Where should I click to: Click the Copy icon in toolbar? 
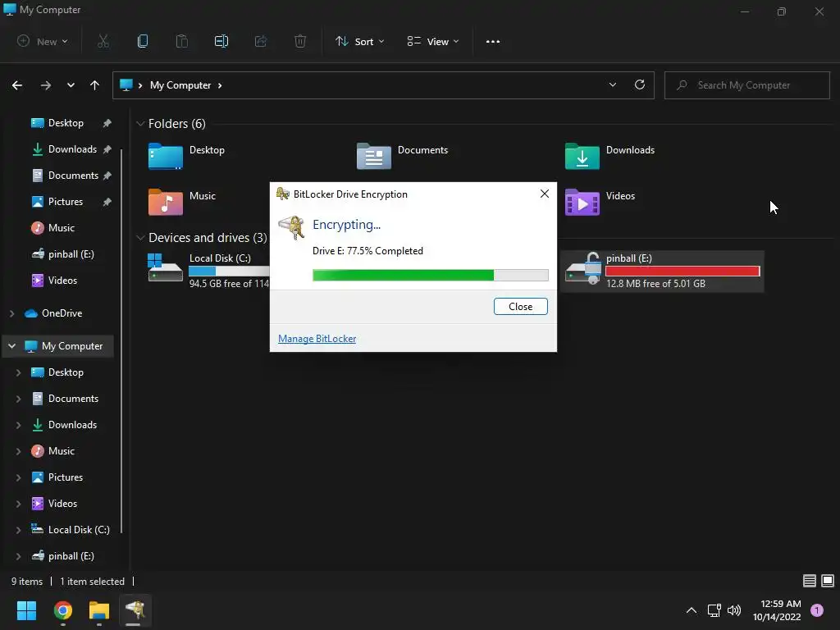143,41
